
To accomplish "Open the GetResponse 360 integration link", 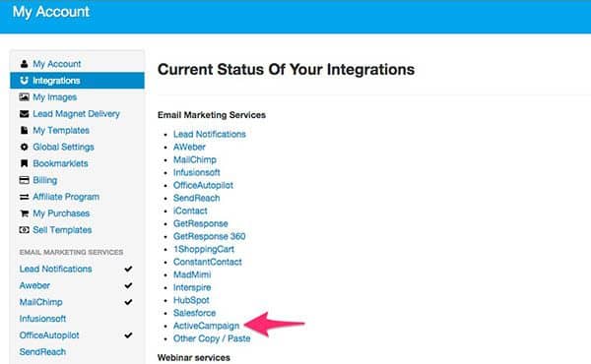I will click(209, 236).
